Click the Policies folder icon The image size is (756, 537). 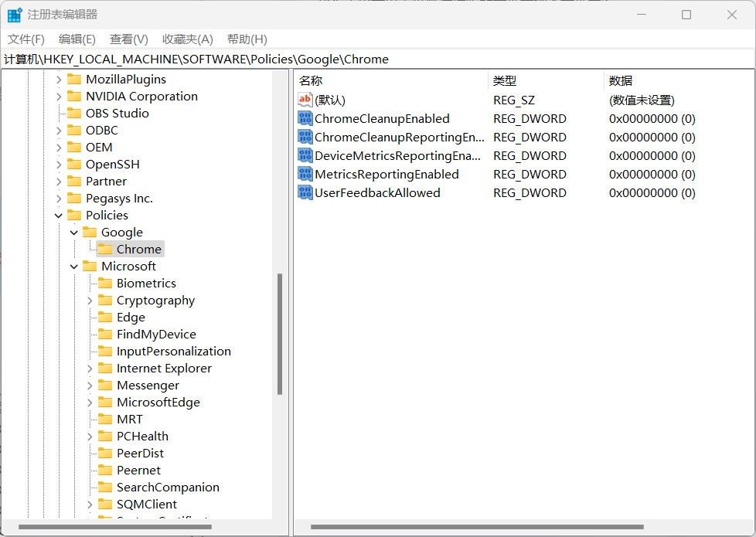coord(74,215)
